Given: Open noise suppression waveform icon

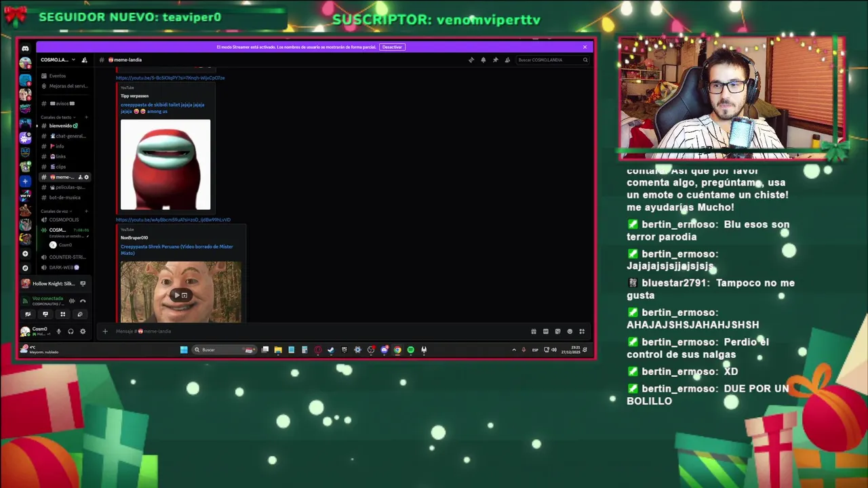Looking at the screenshot, I should tap(71, 301).
